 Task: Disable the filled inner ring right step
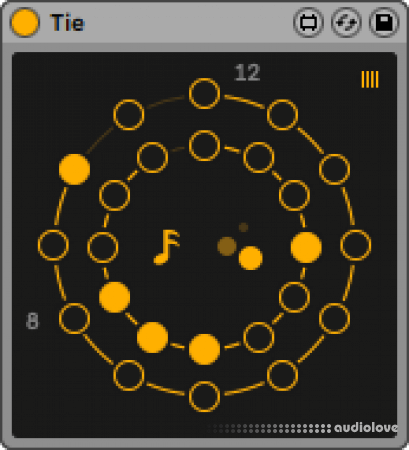pos(306,248)
